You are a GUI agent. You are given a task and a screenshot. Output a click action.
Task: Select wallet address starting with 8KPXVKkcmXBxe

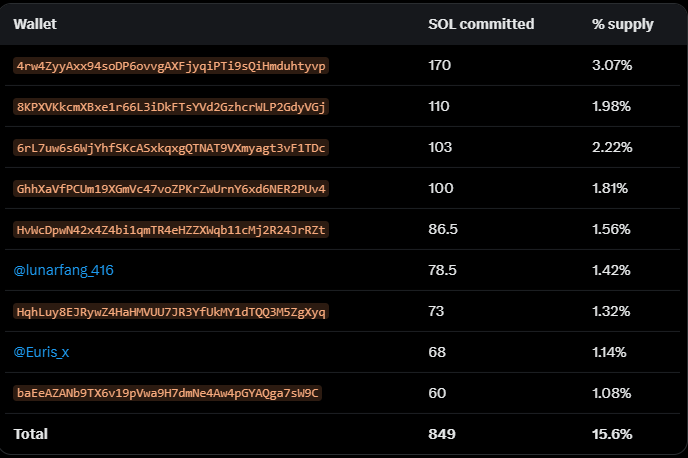[x=171, y=107]
